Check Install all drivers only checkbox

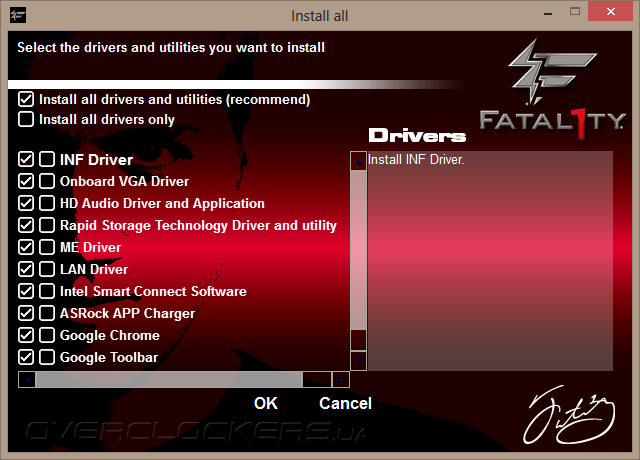tap(26, 119)
